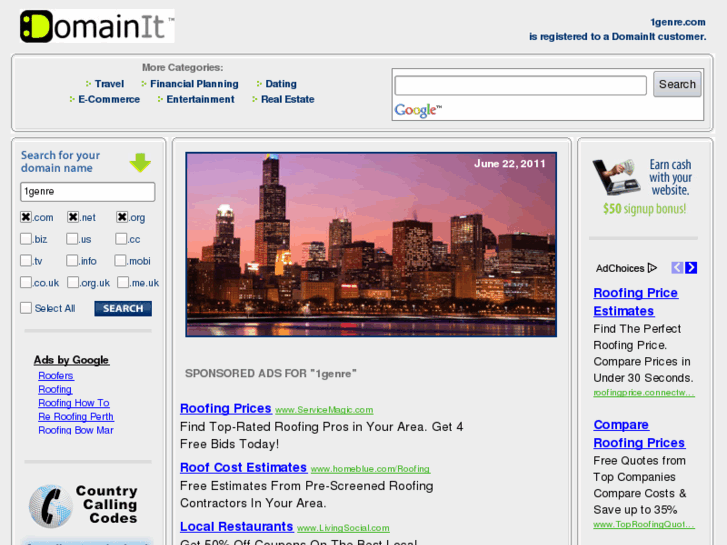This screenshot has height=545, width=727.
Task: Check the .cc checkbox
Action: 121,239
